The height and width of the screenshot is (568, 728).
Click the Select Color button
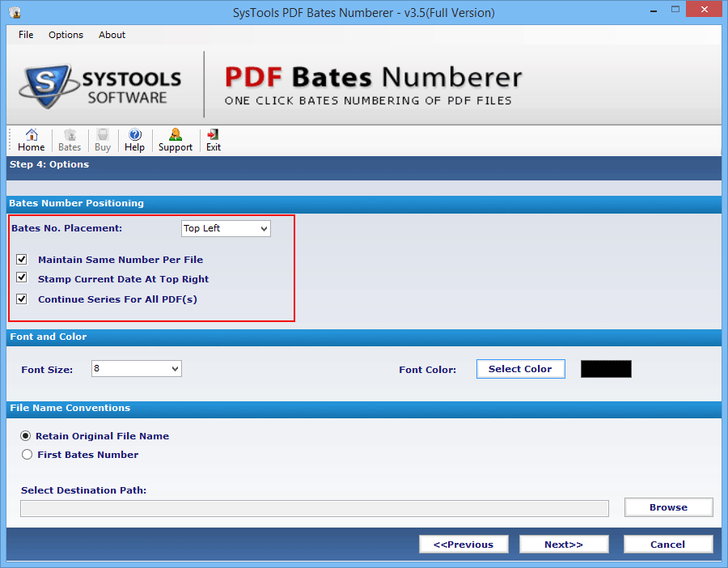[520, 369]
